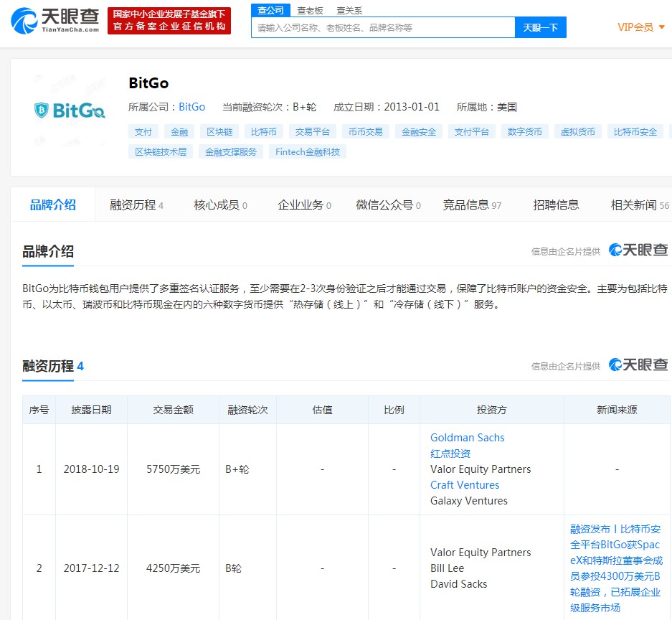
Task: Click the 币币交易 tag
Action: 366,131
